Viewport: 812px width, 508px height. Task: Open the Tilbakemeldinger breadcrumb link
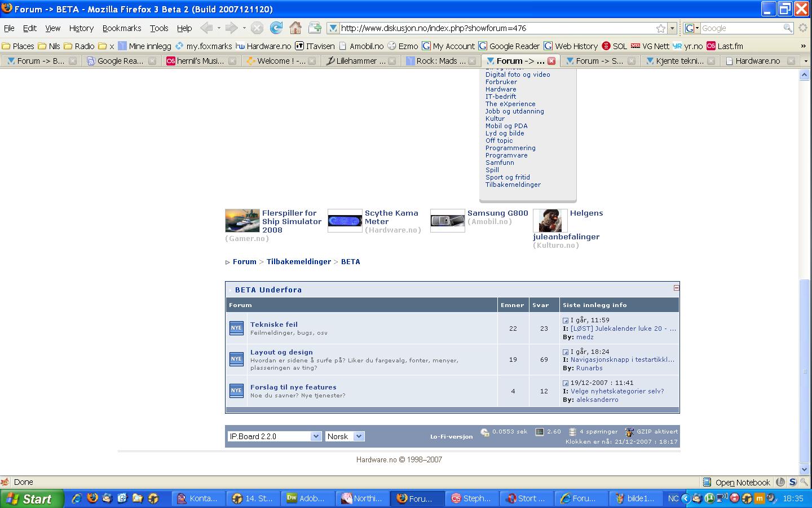pyautogui.click(x=299, y=262)
